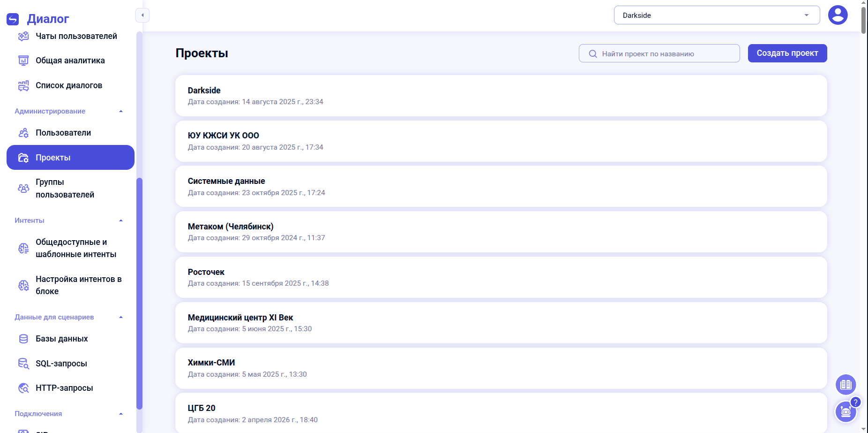Collapse the Подключения section
This screenshot has width=868, height=433.
tap(121, 414)
